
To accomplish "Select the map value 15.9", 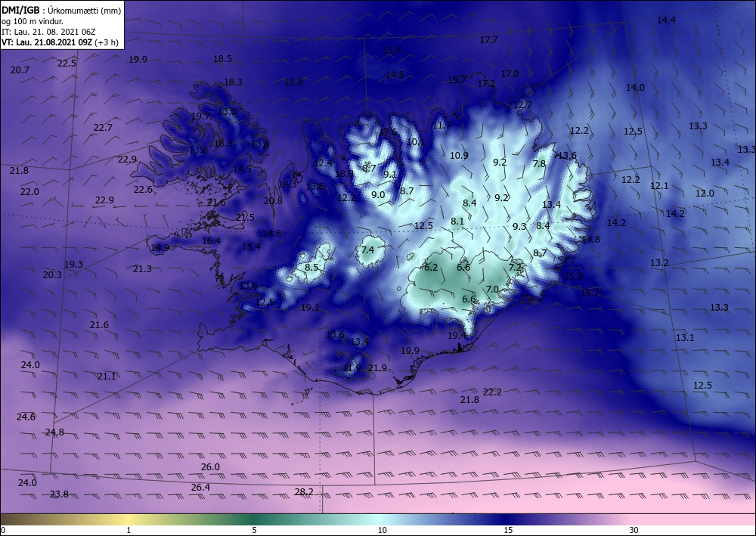I will click(x=573, y=276).
